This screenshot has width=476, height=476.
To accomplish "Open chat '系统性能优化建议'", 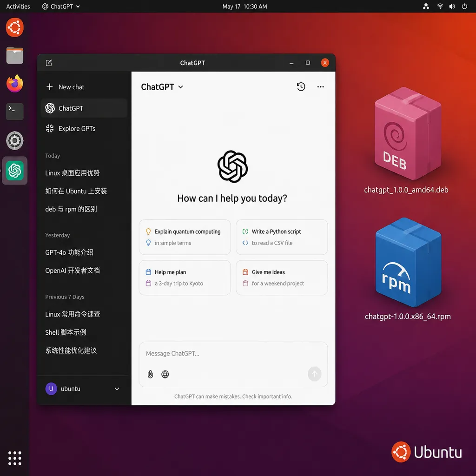I will pos(71,350).
